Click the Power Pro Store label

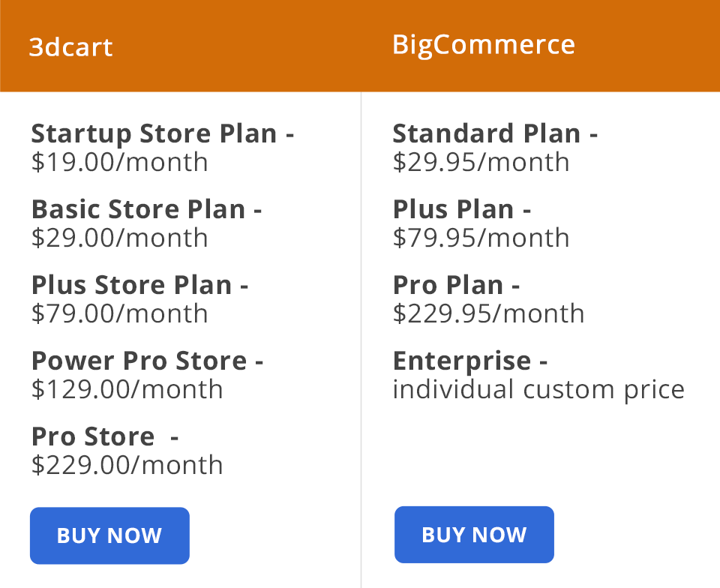pos(148,361)
